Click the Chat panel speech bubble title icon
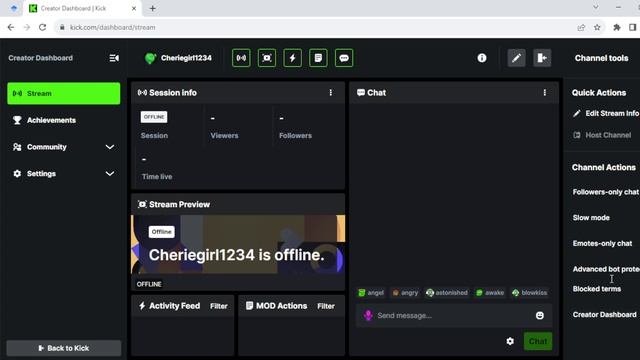 coord(361,93)
